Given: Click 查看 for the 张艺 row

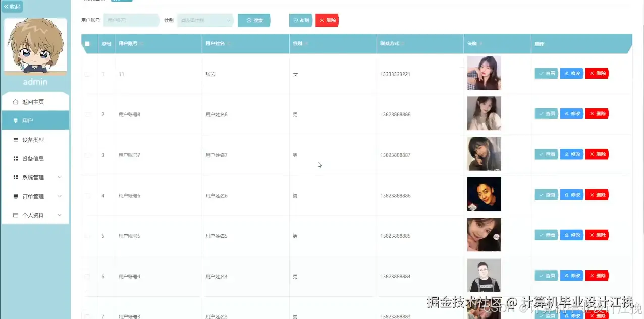Looking at the screenshot, I should tap(547, 73).
